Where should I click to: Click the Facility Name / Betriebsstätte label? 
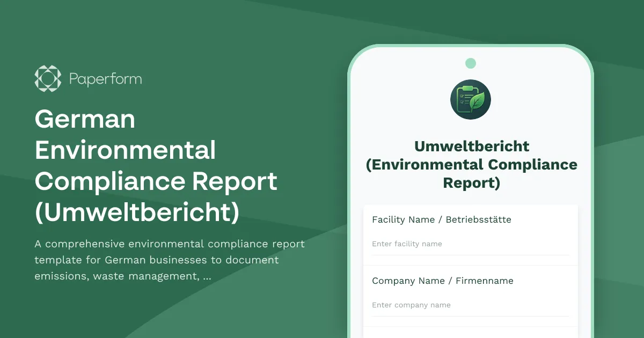(x=442, y=219)
